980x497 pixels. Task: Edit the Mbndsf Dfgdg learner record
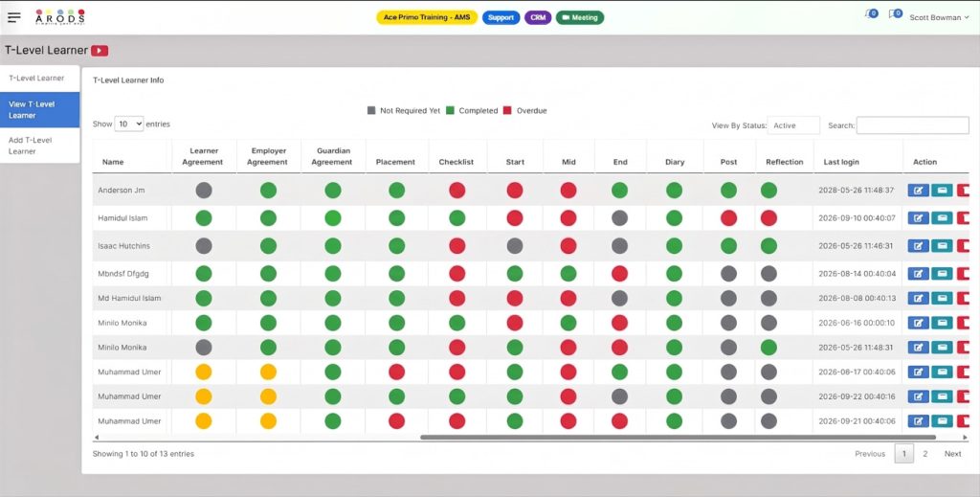(918, 273)
